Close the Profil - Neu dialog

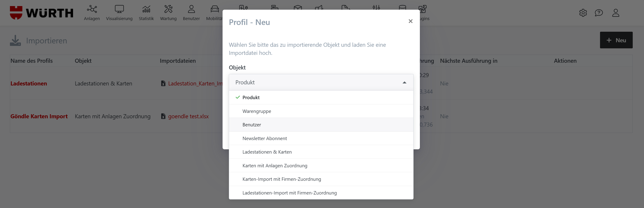click(410, 21)
